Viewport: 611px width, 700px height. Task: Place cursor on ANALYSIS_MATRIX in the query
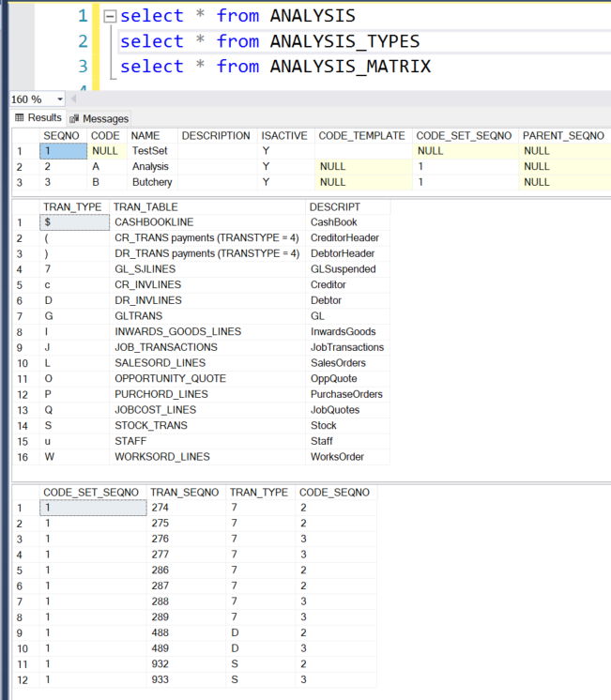tap(350, 67)
